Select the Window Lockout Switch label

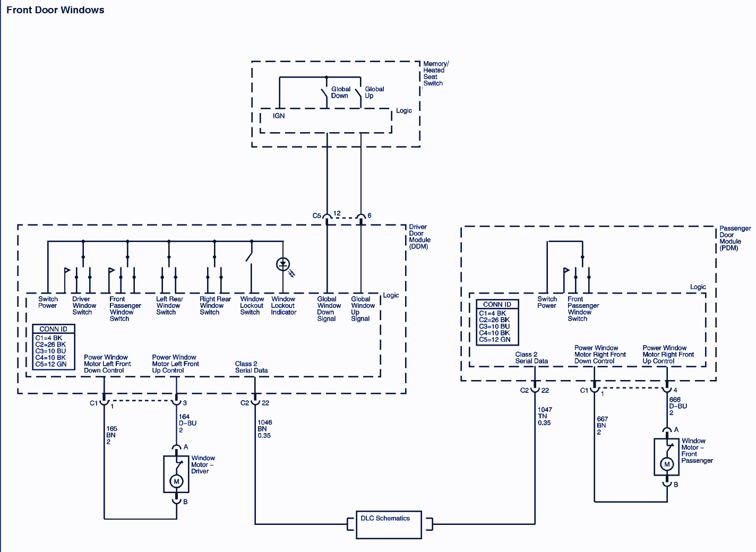click(252, 306)
